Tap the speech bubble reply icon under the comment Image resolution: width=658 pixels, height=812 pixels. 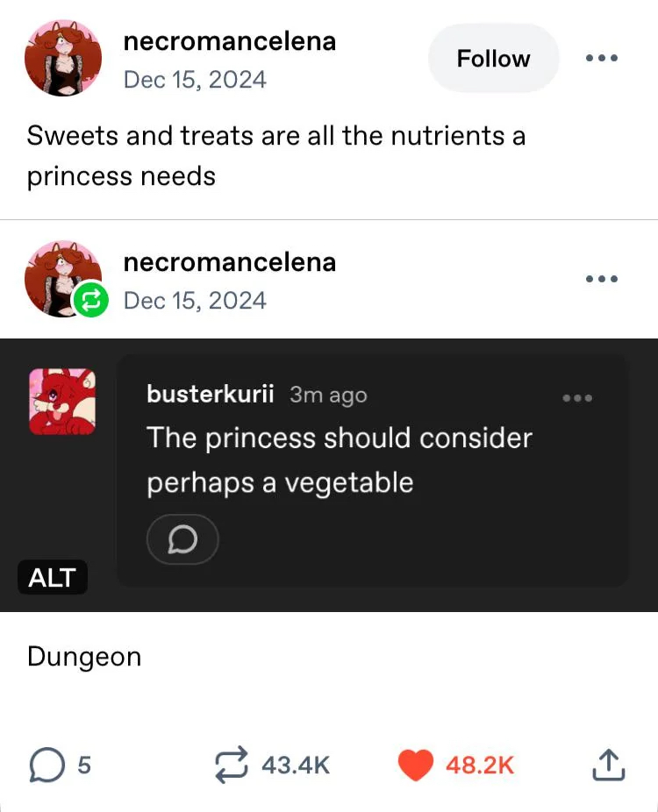click(x=182, y=539)
